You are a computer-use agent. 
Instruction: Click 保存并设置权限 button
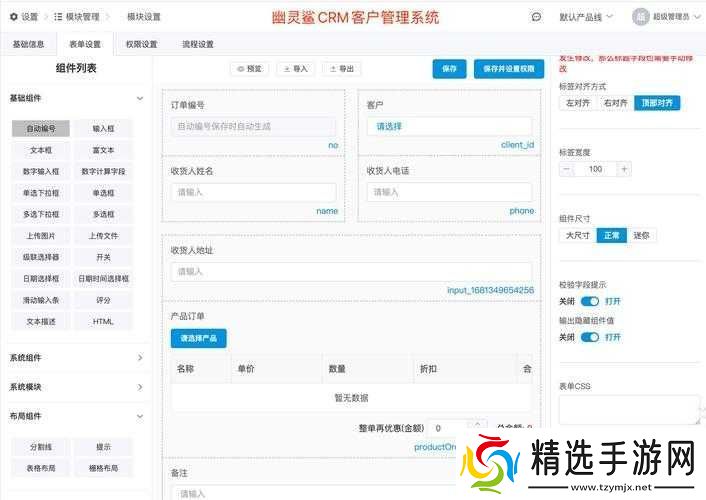509,68
